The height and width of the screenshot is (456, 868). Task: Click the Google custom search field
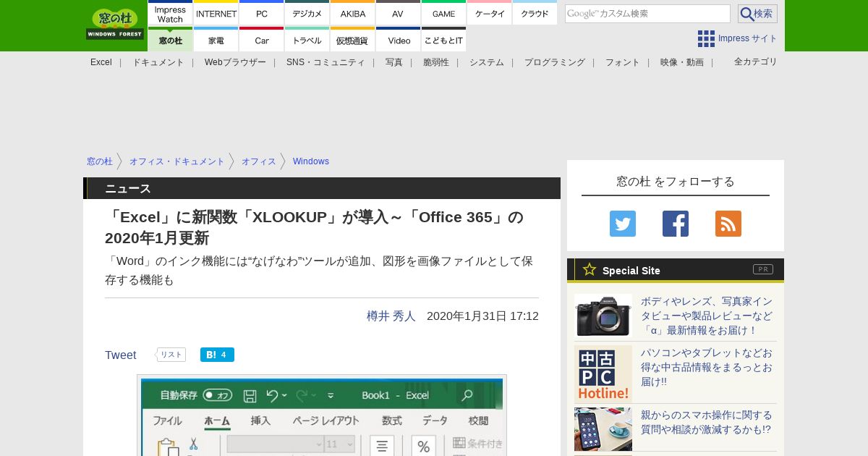647,14
